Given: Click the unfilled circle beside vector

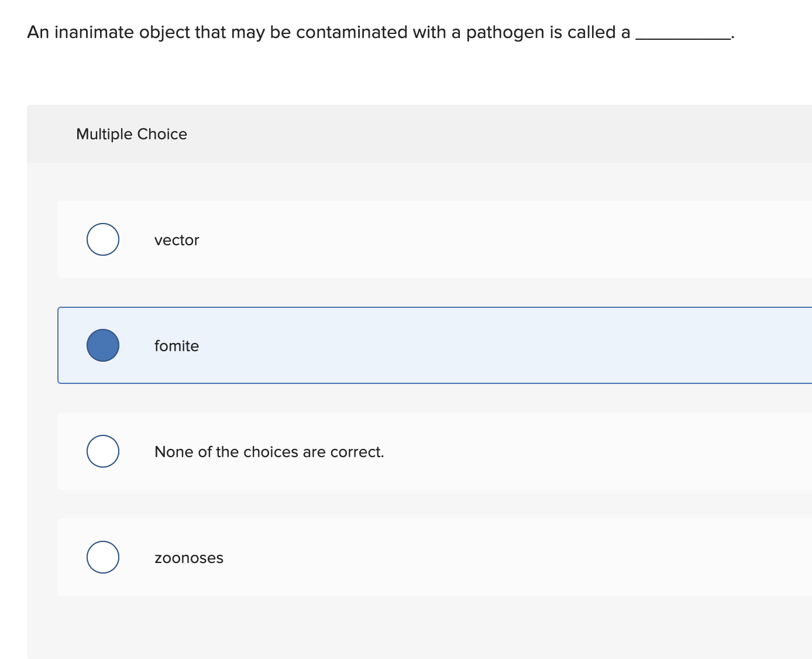Looking at the screenshot, I should (102, 239).
